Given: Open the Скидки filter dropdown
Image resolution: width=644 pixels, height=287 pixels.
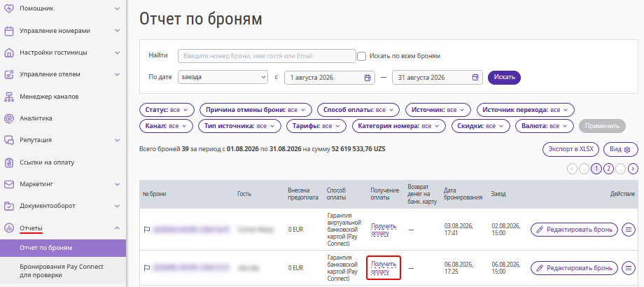Looking at the screenshot, I should click(480, 126).
